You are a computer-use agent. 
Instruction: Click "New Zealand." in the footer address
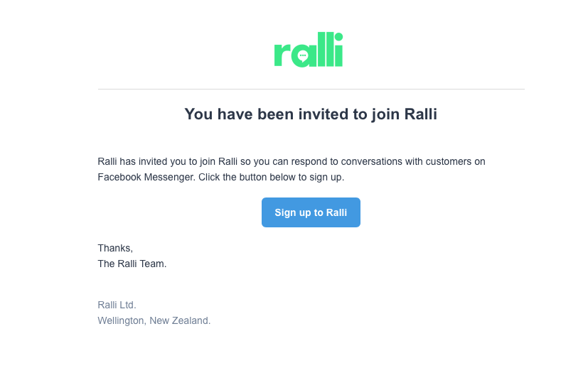click(180, 321)
